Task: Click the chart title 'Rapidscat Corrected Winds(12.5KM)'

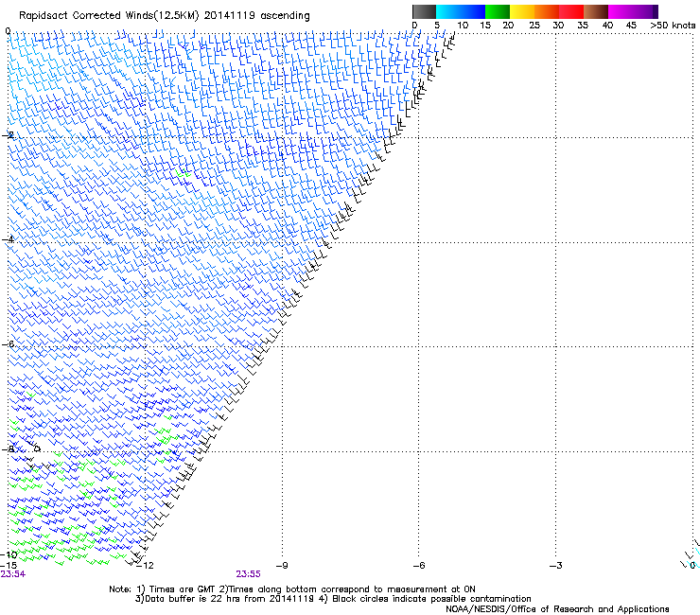Action: (109, 16)
